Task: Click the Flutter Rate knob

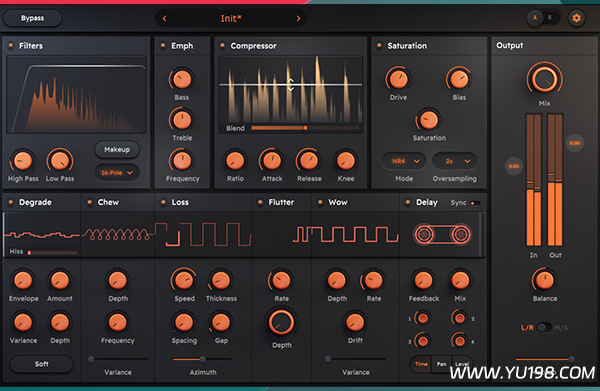Action: (x=281, y=280)
